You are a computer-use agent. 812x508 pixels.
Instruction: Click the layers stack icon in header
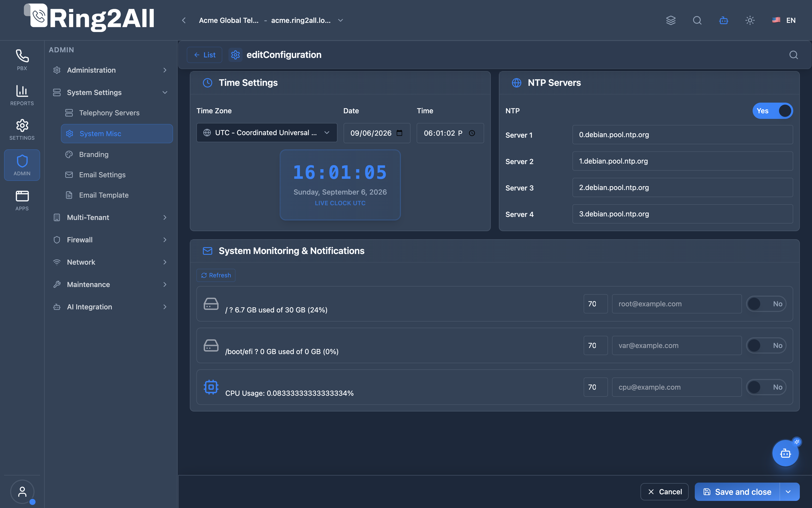pos(671,20)
